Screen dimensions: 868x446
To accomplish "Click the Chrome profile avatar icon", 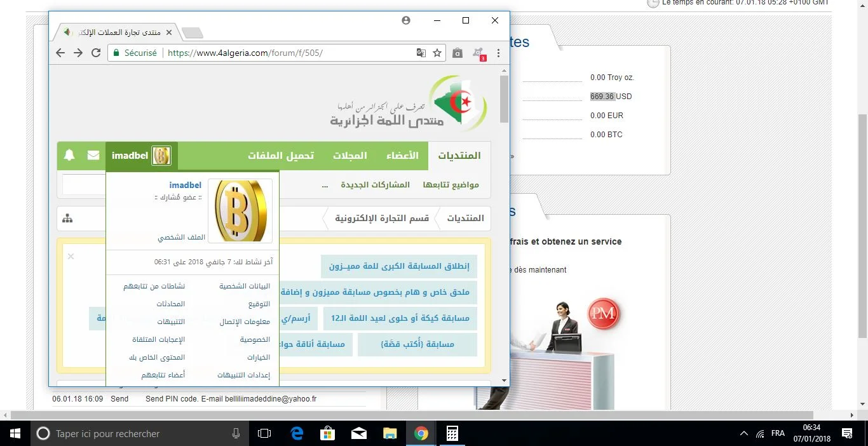I will tap(406, 20).
